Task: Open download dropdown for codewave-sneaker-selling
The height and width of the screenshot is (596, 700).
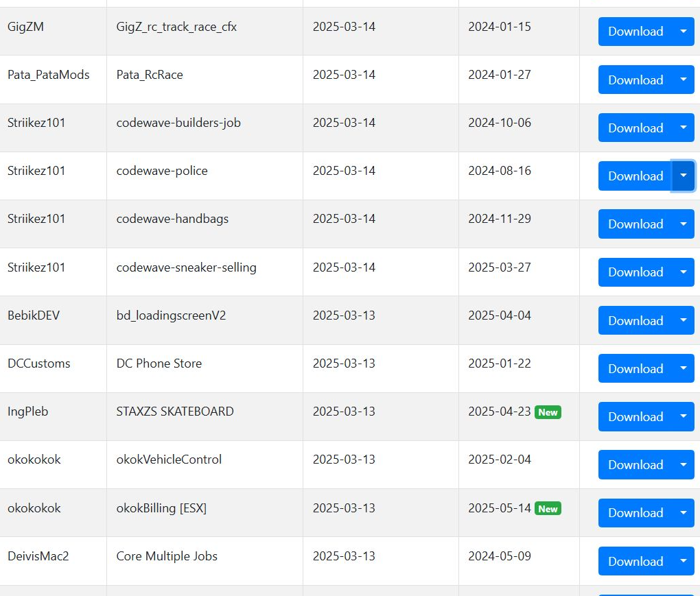Action: [x=683, y=272]
